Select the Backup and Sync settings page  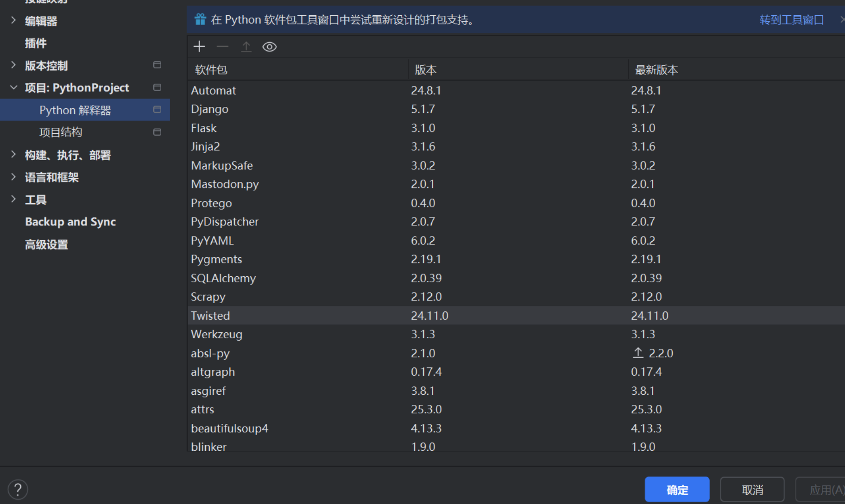[x=70, y=222]
